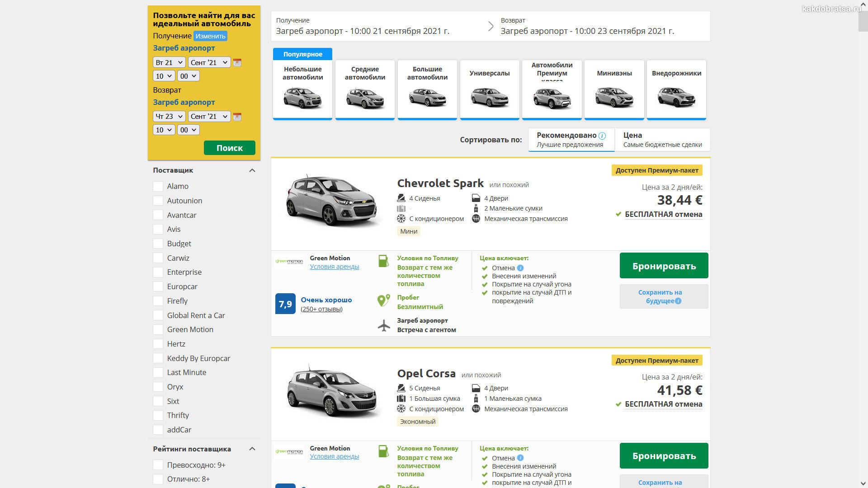Open the pickup date calendar icon

point(237,63)
